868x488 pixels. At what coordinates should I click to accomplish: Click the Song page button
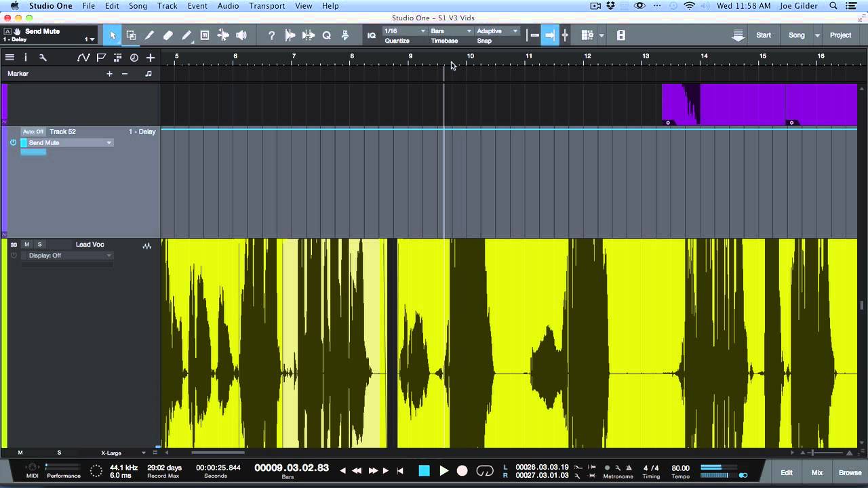pos(796,35)
